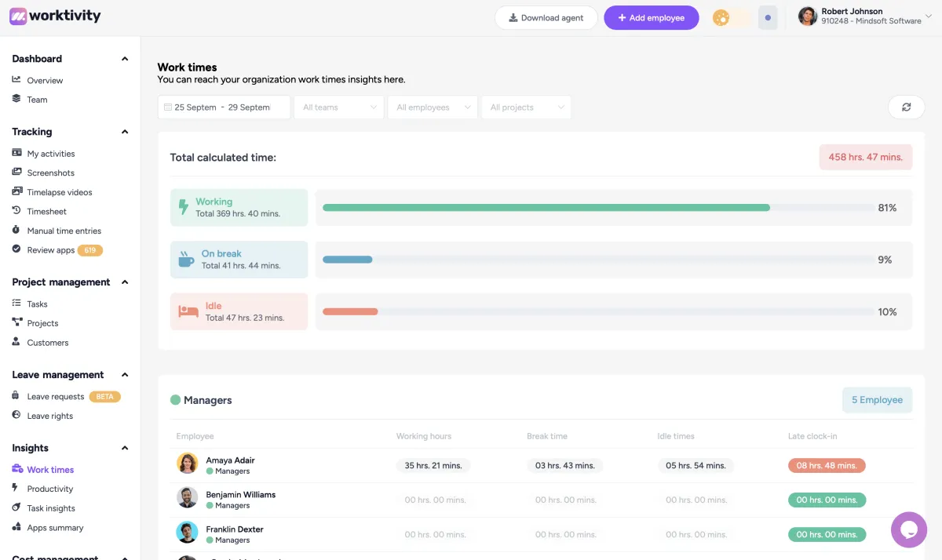
Task: Click Amaya Adair's avatar
Action: coord(187,464)
